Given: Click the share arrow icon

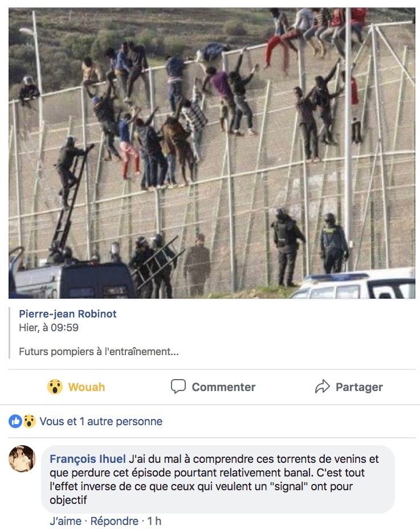Looking at the screenshot, I should (322, 386).
